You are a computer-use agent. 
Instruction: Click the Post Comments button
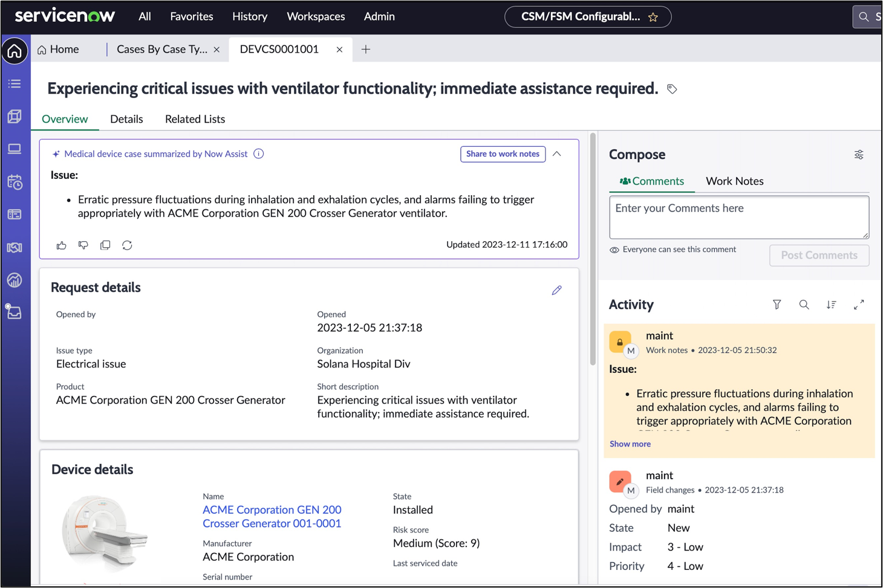pos(819,255)
